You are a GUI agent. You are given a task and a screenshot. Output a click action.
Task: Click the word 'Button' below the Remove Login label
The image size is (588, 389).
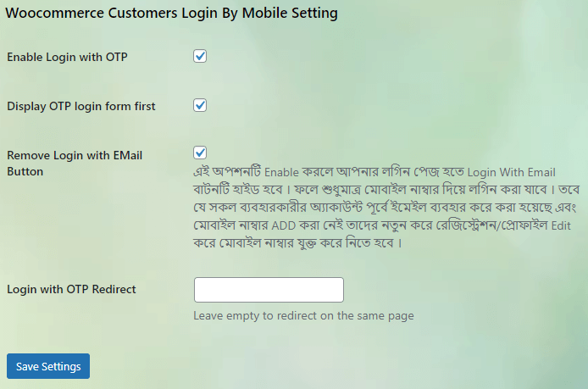25,171
